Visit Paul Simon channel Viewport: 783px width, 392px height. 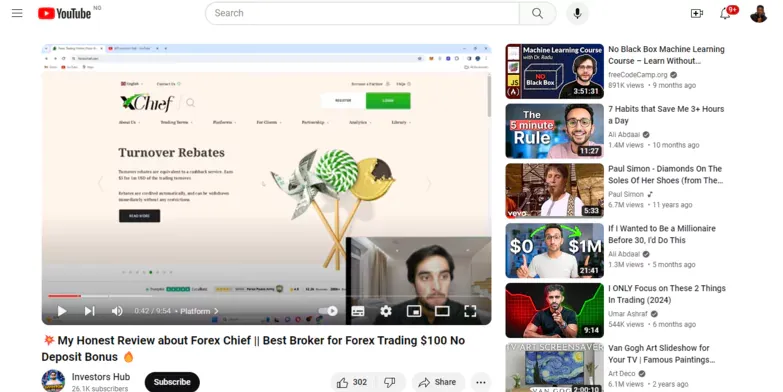[x=626, y=194]
